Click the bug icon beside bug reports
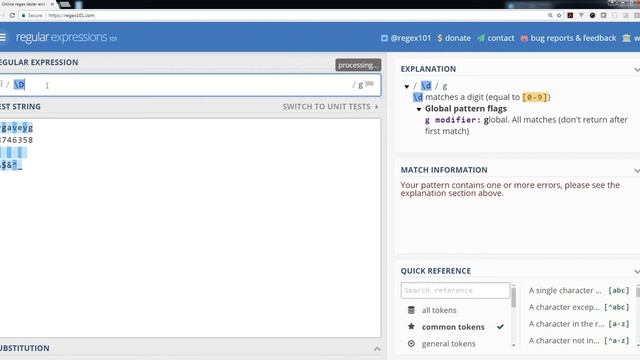640x360 pixels. pyautogui.click(x=524, y=38)
